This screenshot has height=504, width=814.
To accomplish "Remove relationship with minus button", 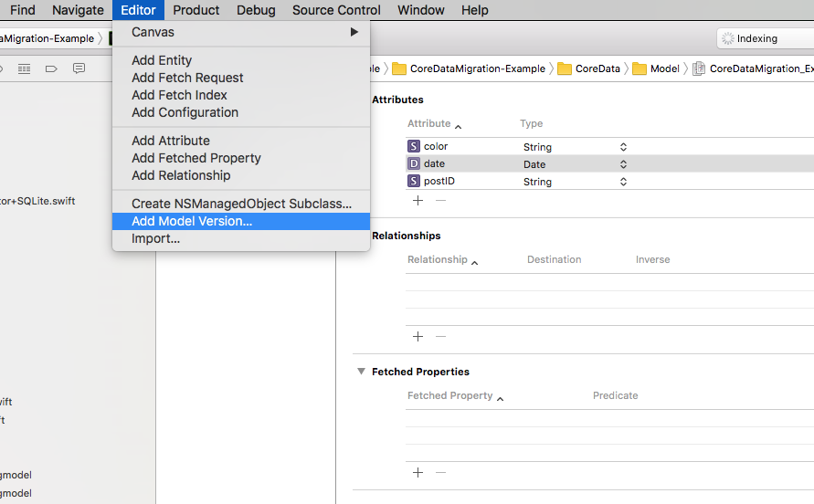I will coord(440,337).
